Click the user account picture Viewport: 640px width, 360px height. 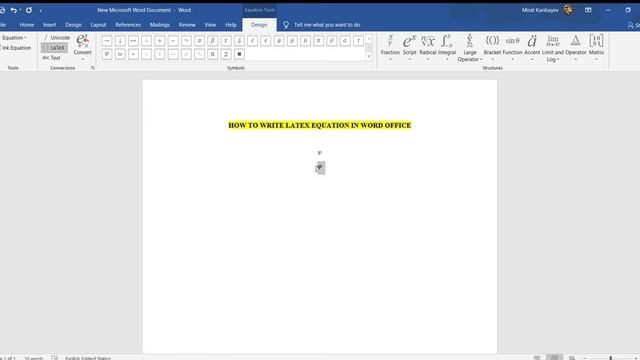568,10
